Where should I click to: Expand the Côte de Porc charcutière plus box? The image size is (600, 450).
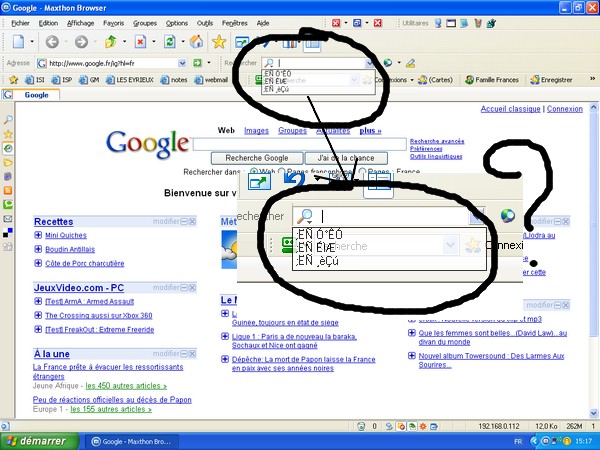38,263
